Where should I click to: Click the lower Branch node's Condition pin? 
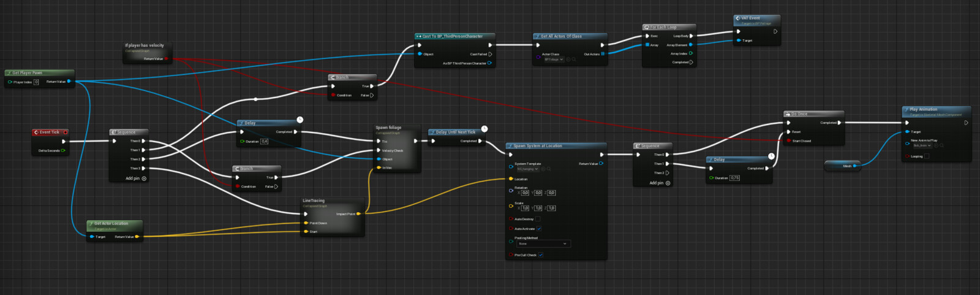pos(238,186)
